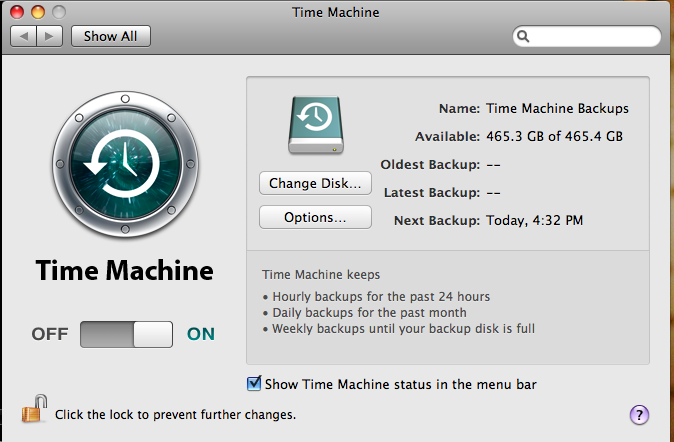This screenshot has width=674, height=442.
Task: Click the lock icon to prevent changes
Action: [x=35, y=408]
